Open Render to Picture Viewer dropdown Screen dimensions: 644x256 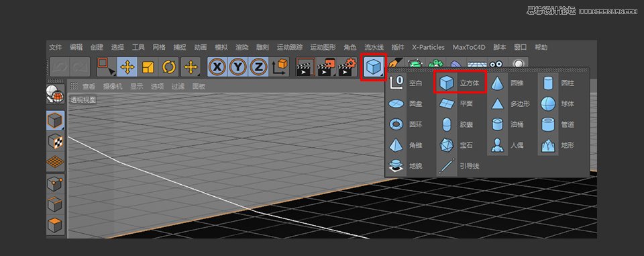click(327, 67)
